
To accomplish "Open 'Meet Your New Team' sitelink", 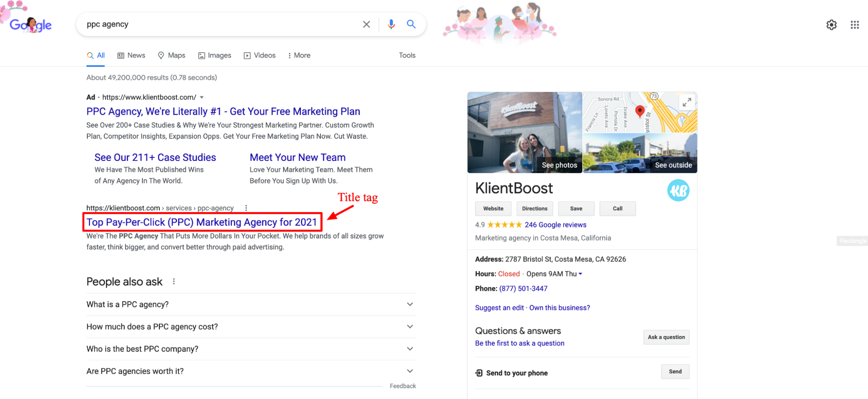I will pyautogui.click(x=297, y=157).
